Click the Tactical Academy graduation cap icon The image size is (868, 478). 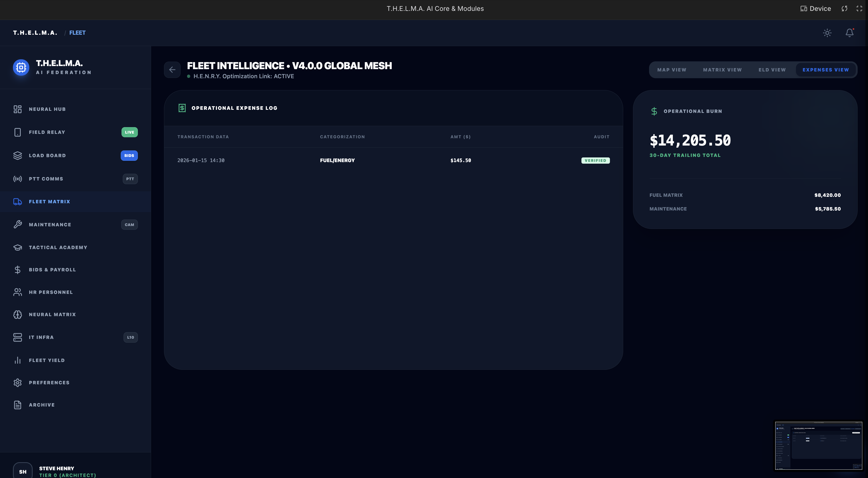click(x=18, y=248)
